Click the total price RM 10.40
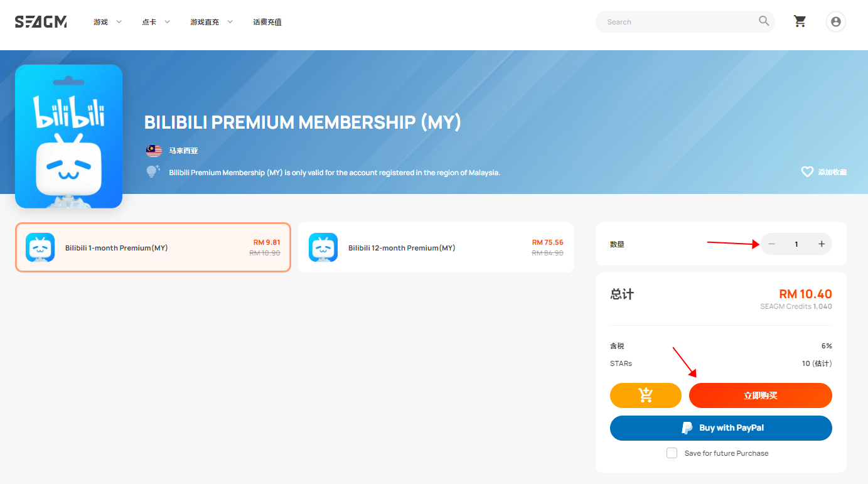The height and width of the screenshot is (484, 868). [x=805, y=294]
